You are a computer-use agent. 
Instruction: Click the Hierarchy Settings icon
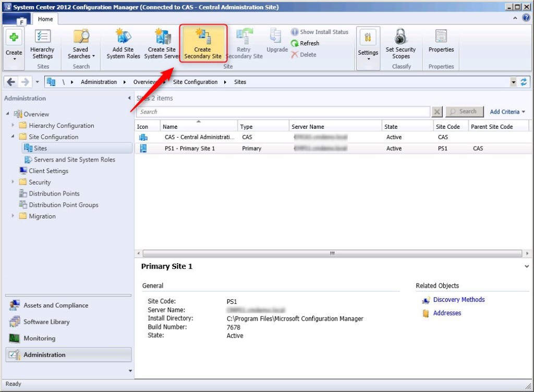(x=43, y=44)
